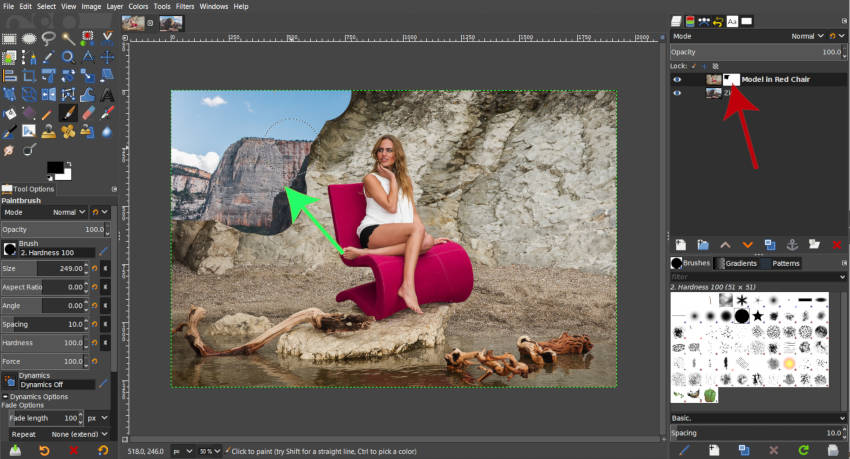
Task: Select the Zoom magnifier tool
Action: [x=68, y=57]
